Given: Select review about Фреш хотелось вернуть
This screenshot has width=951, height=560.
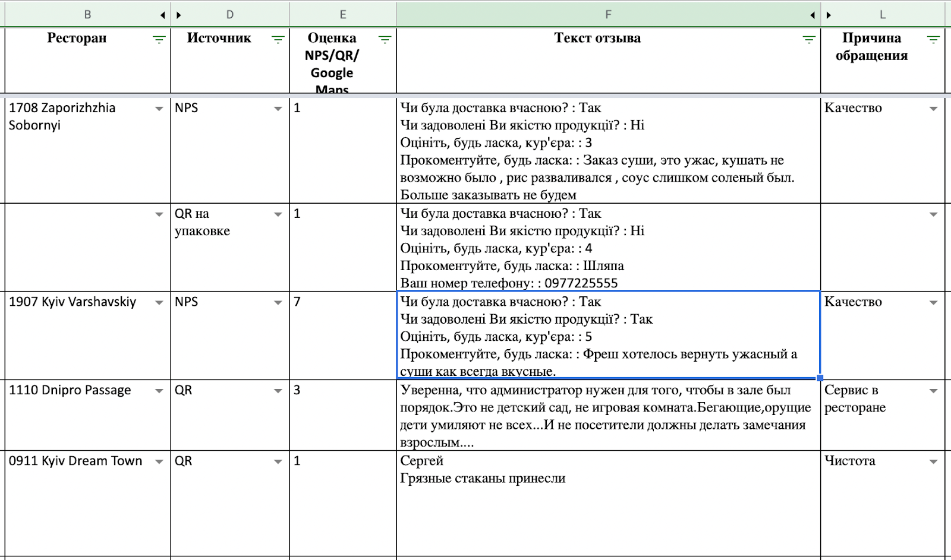Looking at the screenshot, I should 609,336.
